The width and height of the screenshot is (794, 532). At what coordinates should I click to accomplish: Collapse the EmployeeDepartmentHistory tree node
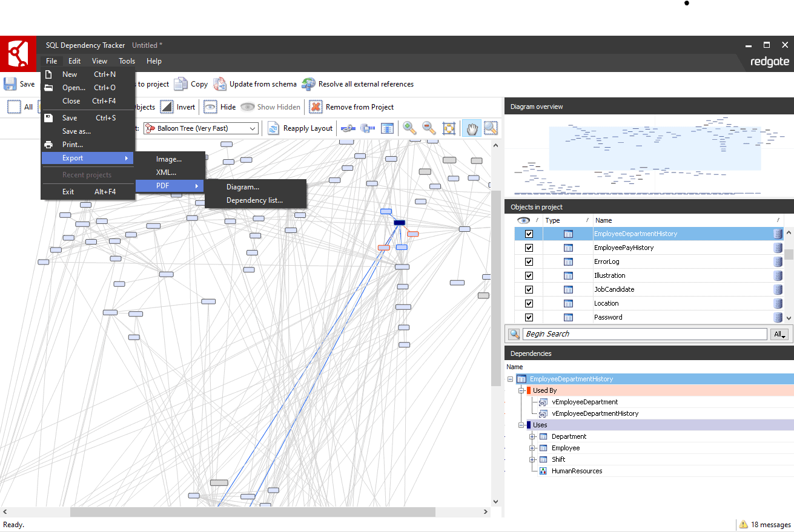(511, 379)
